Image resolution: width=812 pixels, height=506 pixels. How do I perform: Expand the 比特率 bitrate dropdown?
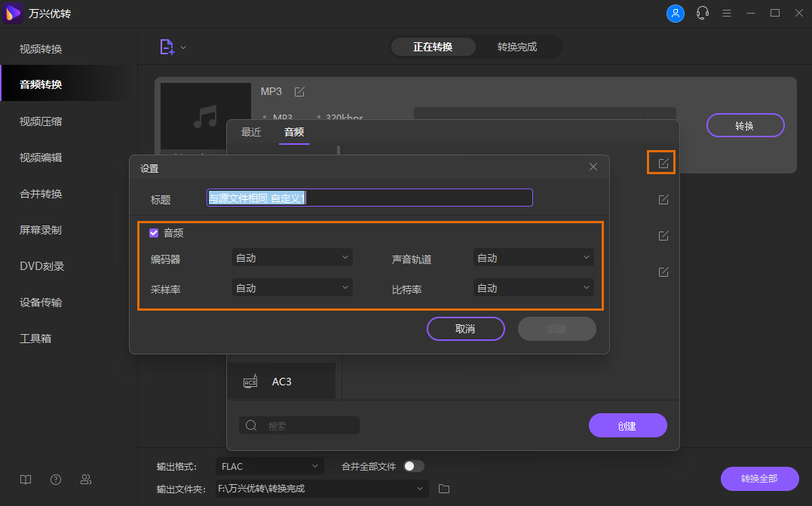point(533,287)
